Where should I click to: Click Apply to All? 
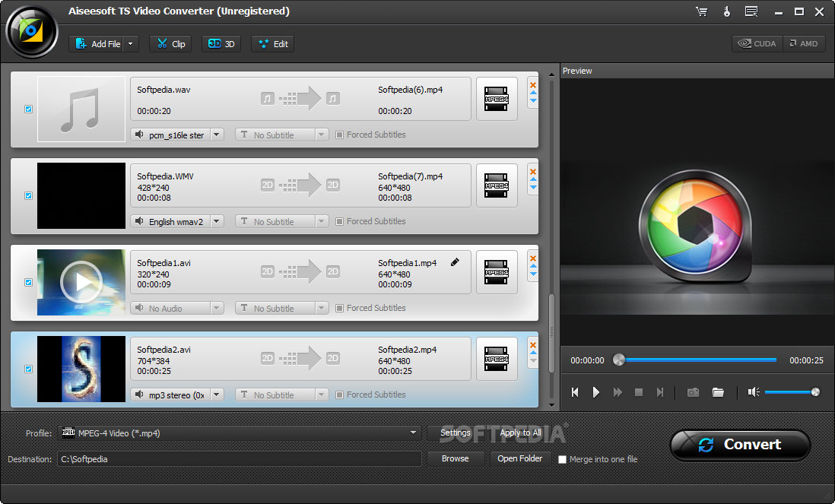520,433
